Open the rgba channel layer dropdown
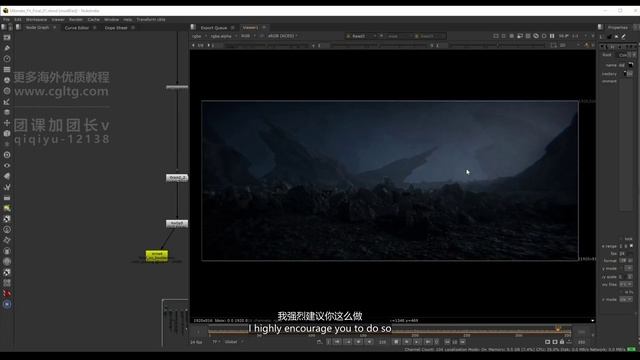Screen dimensions: 640x360 pos(200,36)
